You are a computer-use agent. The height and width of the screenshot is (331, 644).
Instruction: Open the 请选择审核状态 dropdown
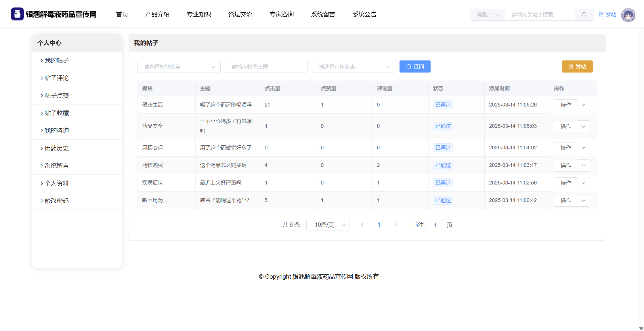pos(353,67)
